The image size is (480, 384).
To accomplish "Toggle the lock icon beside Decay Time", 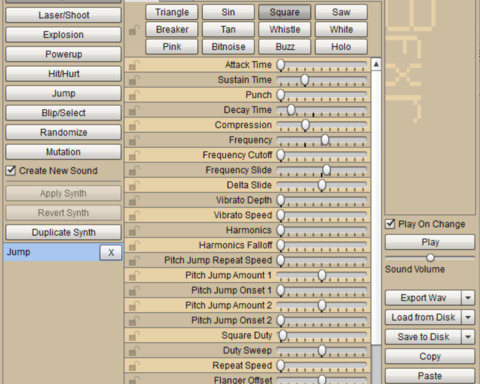I will (x=134, y=110).
